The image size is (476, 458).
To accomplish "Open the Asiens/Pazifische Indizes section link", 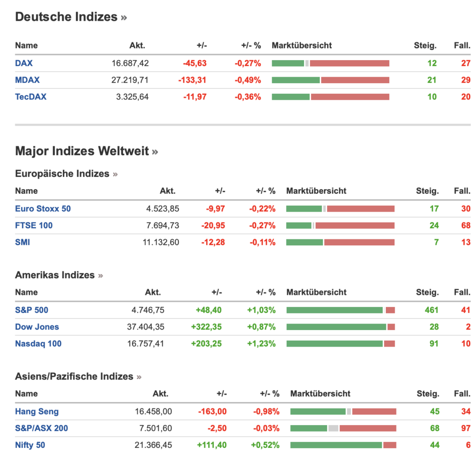I will point(78,376).
